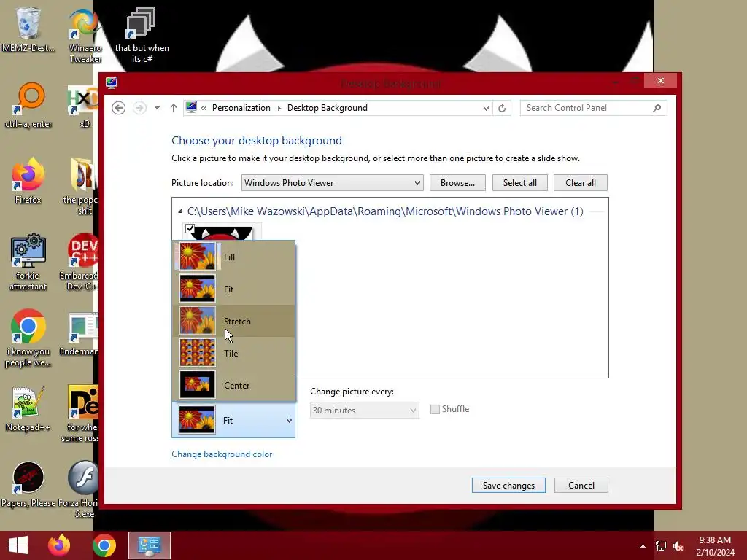
Task: Open the Winaero Tweaker desktop shortcut
Action: [x=85, y=36]
